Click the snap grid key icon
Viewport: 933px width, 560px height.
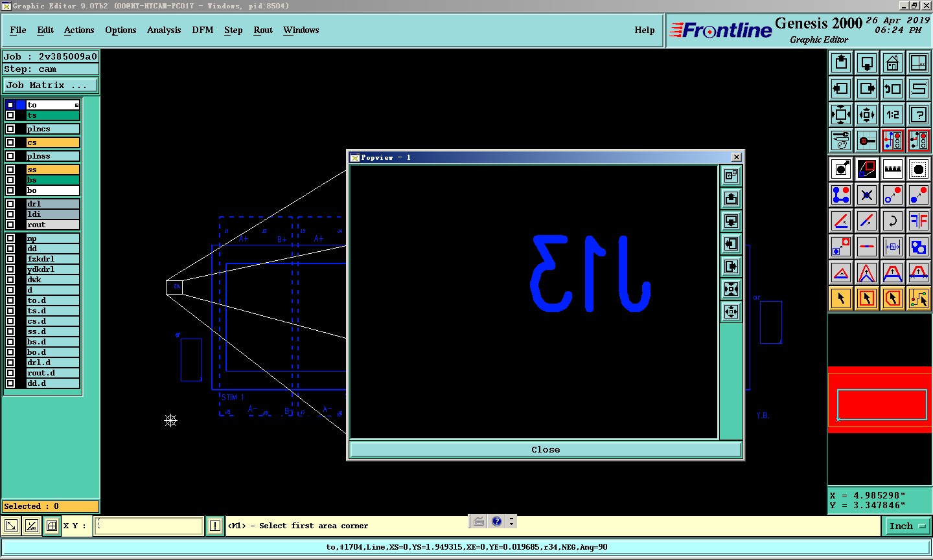[x=867, y=140]
